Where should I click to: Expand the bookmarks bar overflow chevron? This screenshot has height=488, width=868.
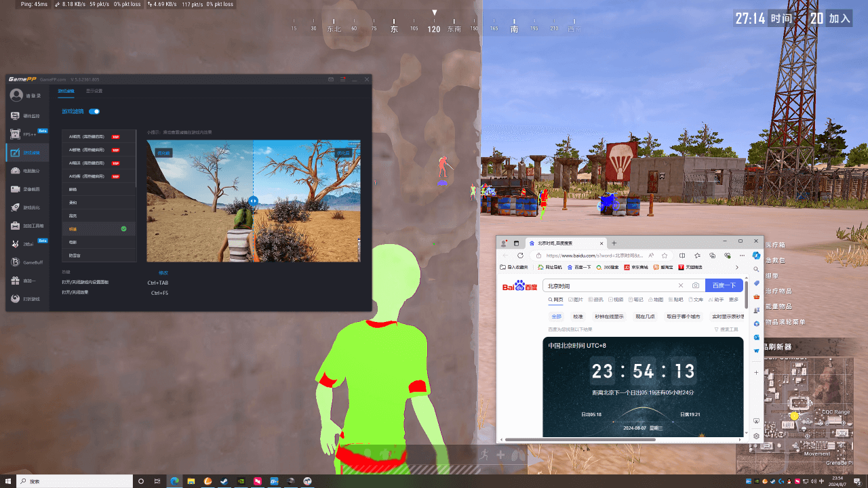(737, 268)
